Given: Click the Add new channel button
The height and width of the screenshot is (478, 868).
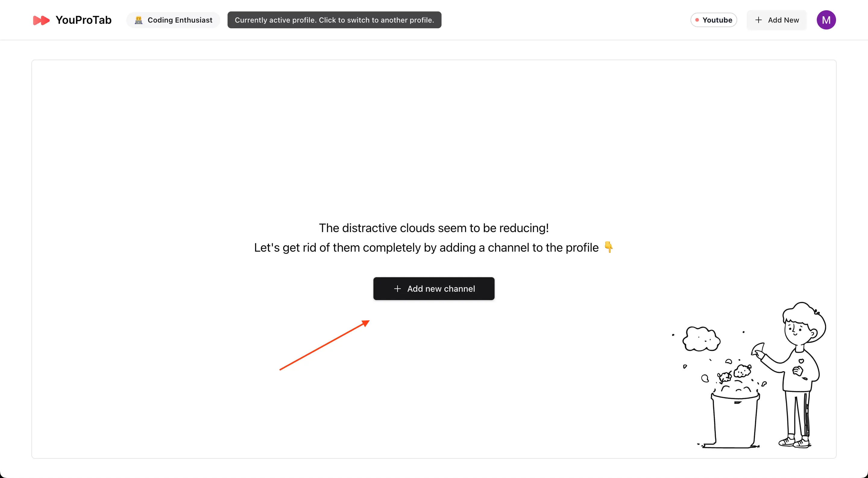Looking at the screenshot, I should point(434,288).
